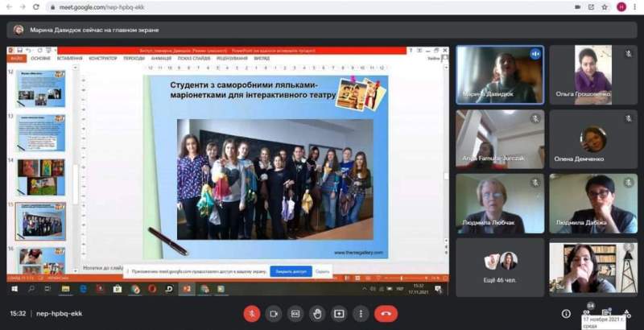Open the activities shapes icon
This screenshot has height=330, width=644.
click(627, 314)
